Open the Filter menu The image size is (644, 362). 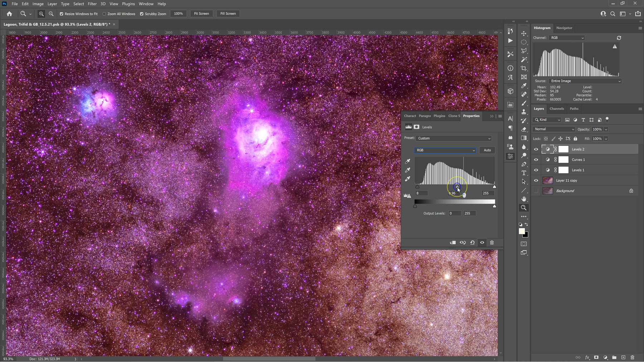(92, 4)
